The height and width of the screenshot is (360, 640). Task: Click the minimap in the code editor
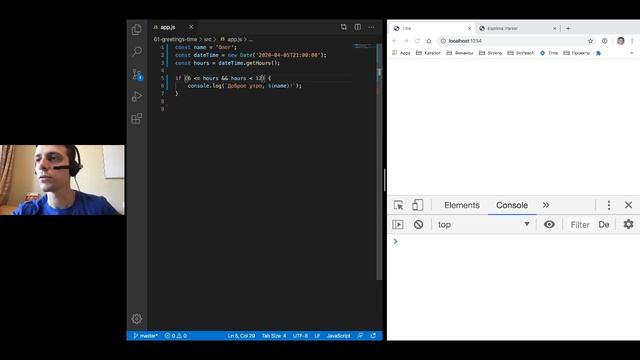tap(364, 46)
